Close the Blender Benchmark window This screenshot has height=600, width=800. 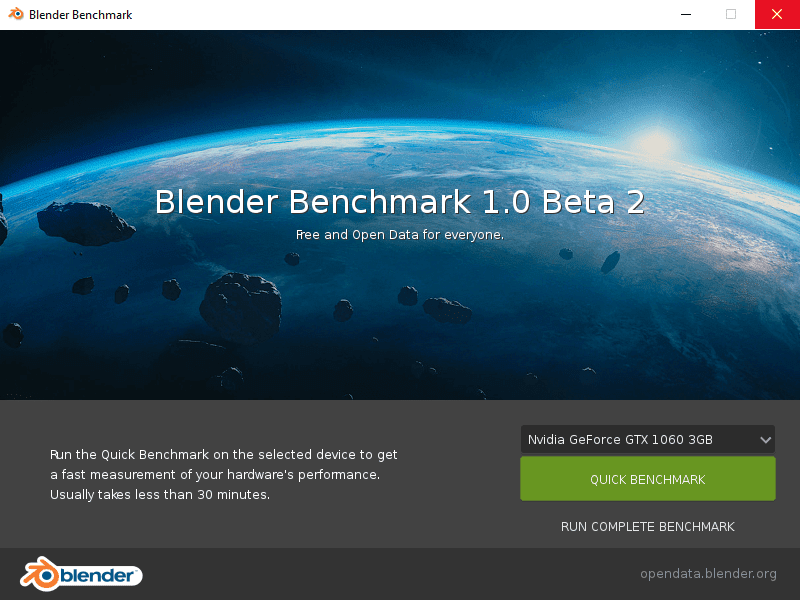coord(777,14)
